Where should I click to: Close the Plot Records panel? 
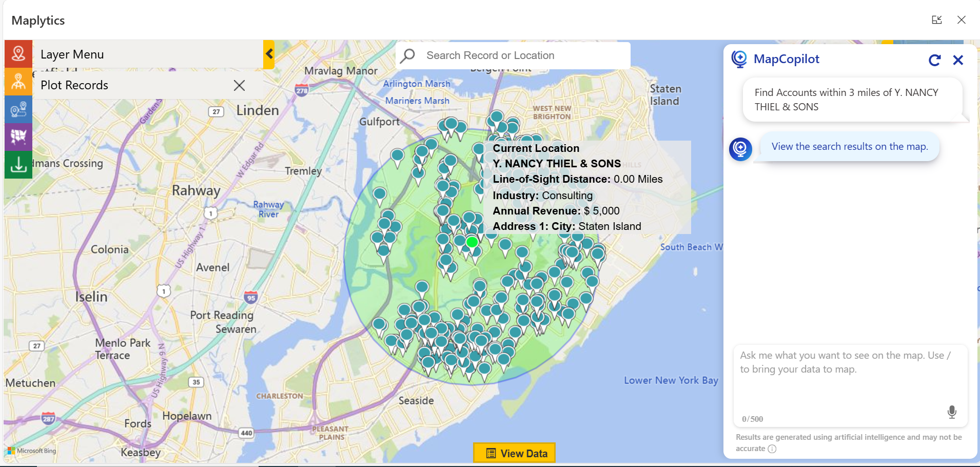(x=239, y=85)
